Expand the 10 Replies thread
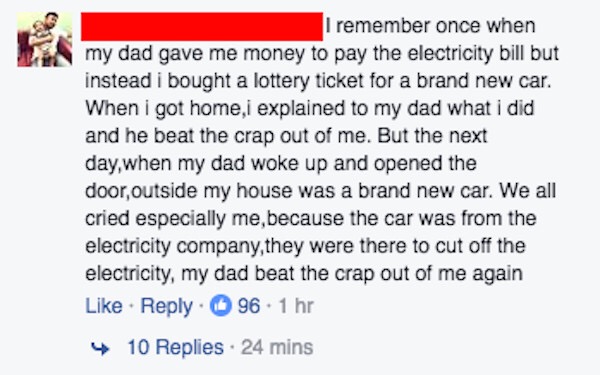Image resolution: width=600 pixels, height=375 pixels. (x=175, y=347)
